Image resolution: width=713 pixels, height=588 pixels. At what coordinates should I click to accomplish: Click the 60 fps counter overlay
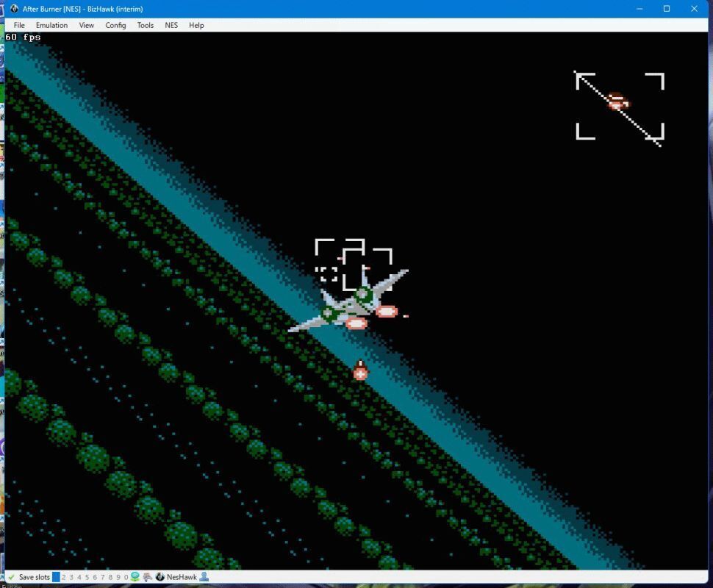click(x=23, y=37)
